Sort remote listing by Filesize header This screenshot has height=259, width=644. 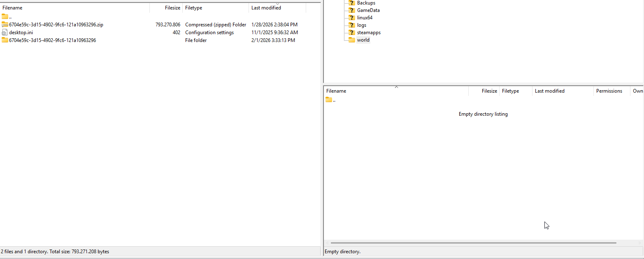484,91
